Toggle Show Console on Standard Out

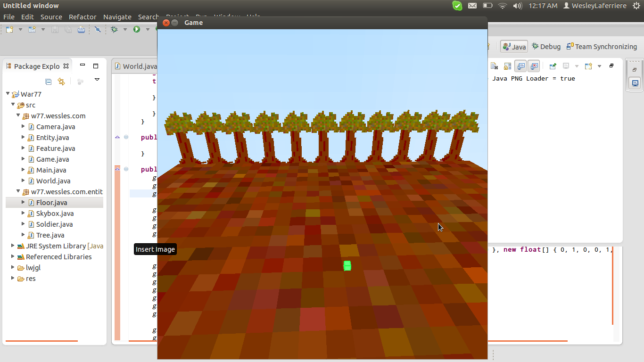(520, 66)
